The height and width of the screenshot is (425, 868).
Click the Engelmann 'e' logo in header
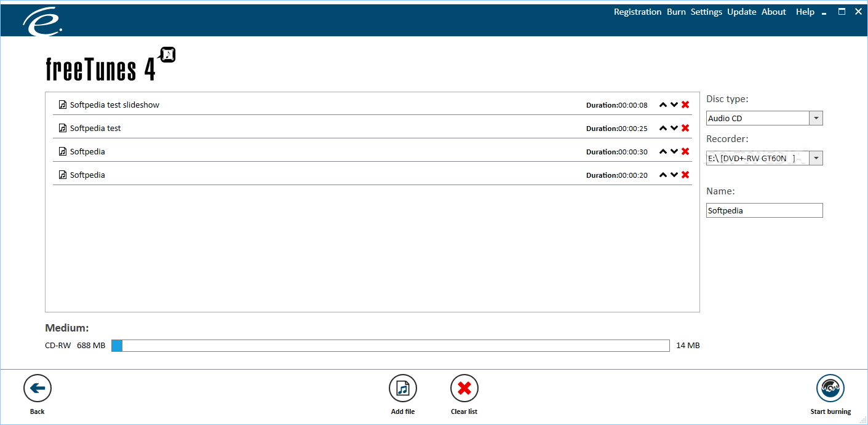42,21
